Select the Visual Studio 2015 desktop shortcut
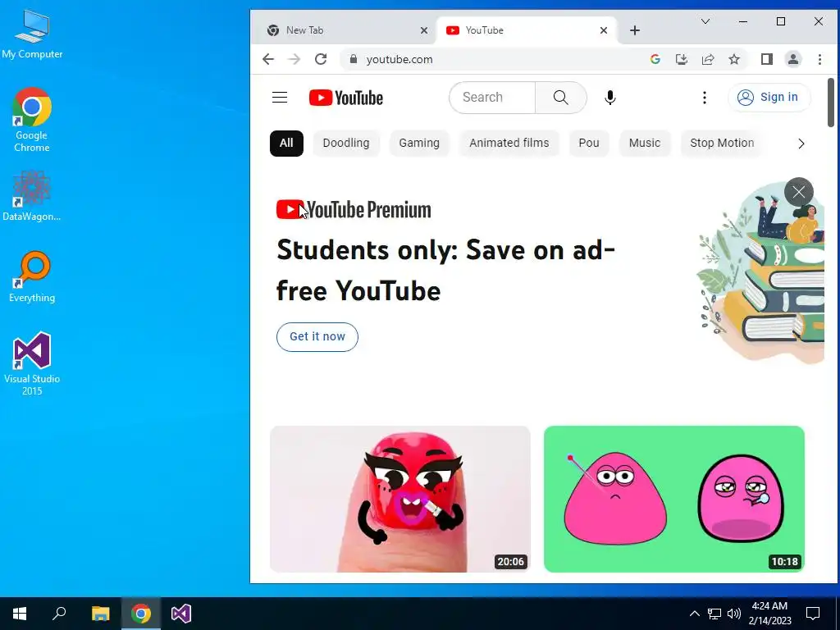This screenshot has height=630, width=840. pos(32,364)
